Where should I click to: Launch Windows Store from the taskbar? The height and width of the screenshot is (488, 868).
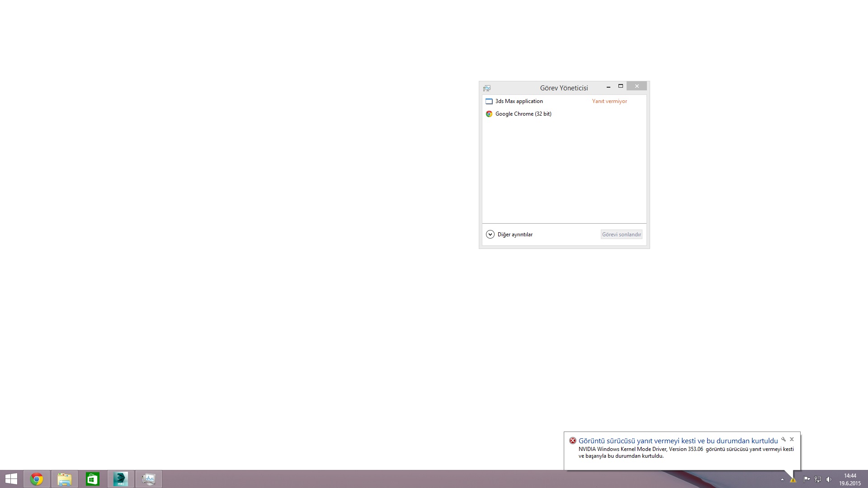[93, 479]
